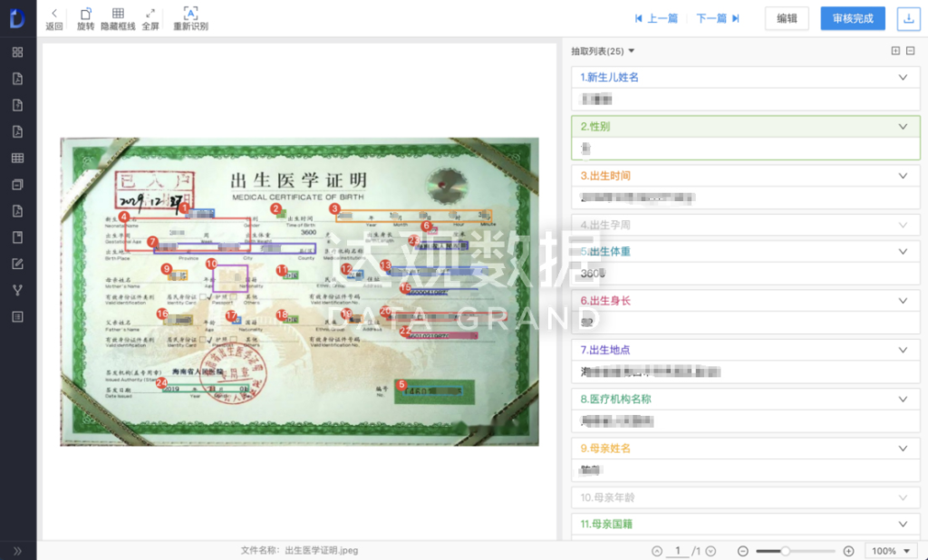Viewport: 928px width, 560px height.
Task: Click the pencil edit icon in sidebar
Action: [17, 264]
